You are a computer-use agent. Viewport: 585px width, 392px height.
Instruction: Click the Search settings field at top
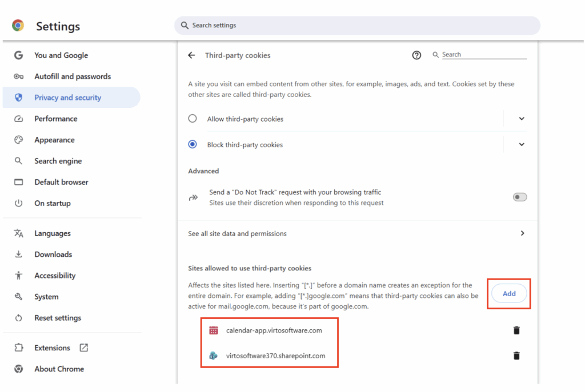(357, 26)
